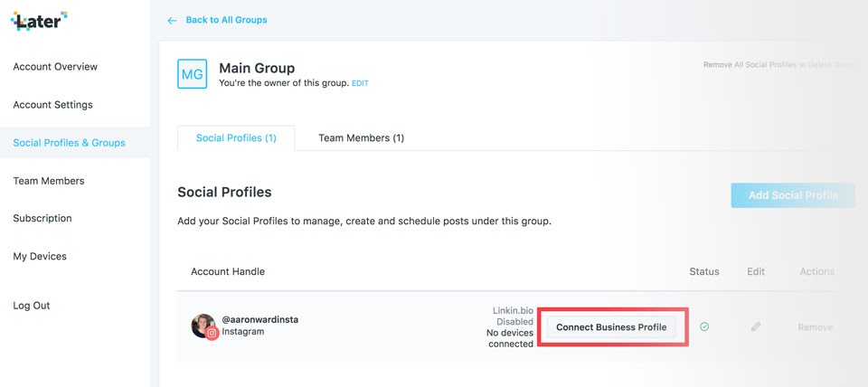The width and height of the screenshot is (868, 387).
Task: Click the Instagram badge icon
Action: (212, 334)
